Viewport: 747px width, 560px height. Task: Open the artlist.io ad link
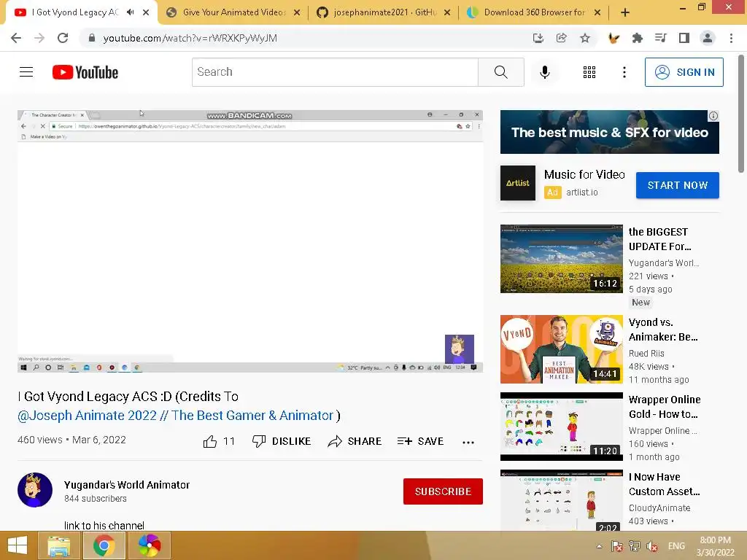[581, 192]
